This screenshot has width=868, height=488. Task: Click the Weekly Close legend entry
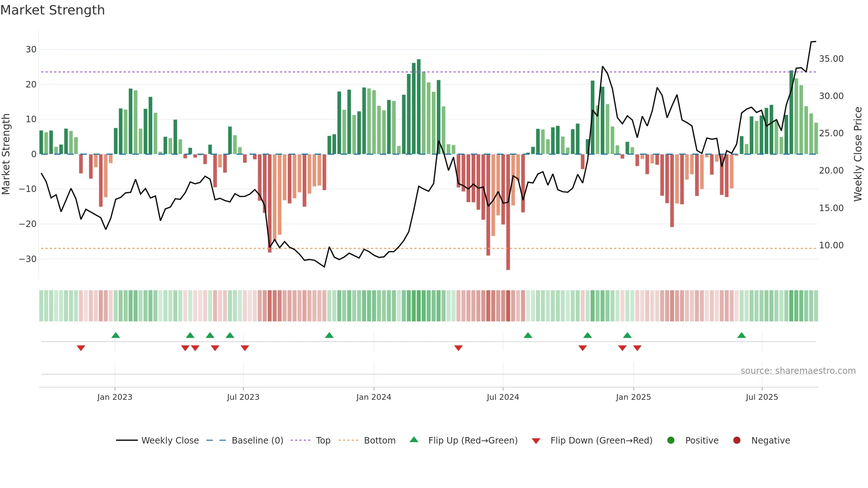157,440
